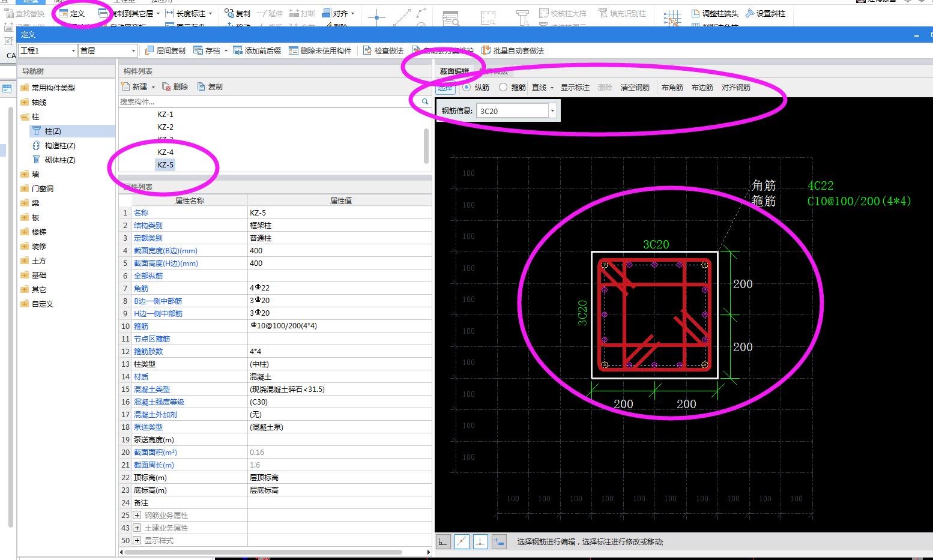
Task: Select KZ-5 in component list
Action: [165, 165]
